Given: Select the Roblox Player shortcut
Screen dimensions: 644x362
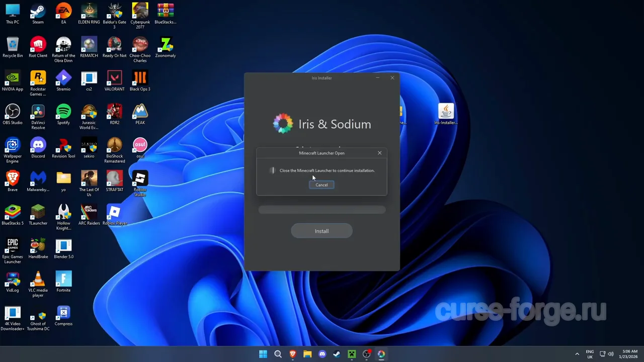Looking at the screenshot, I should point(115,215).
